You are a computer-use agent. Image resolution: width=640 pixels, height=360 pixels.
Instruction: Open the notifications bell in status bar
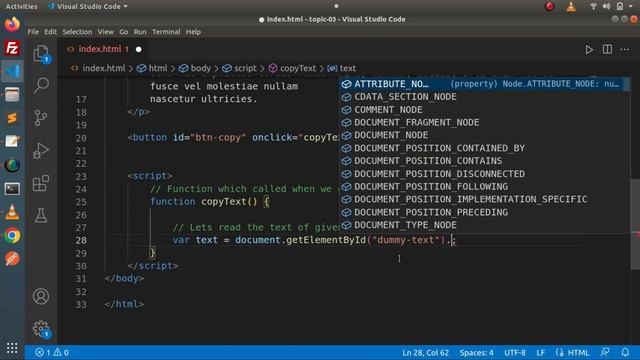(x=625, y=352)
